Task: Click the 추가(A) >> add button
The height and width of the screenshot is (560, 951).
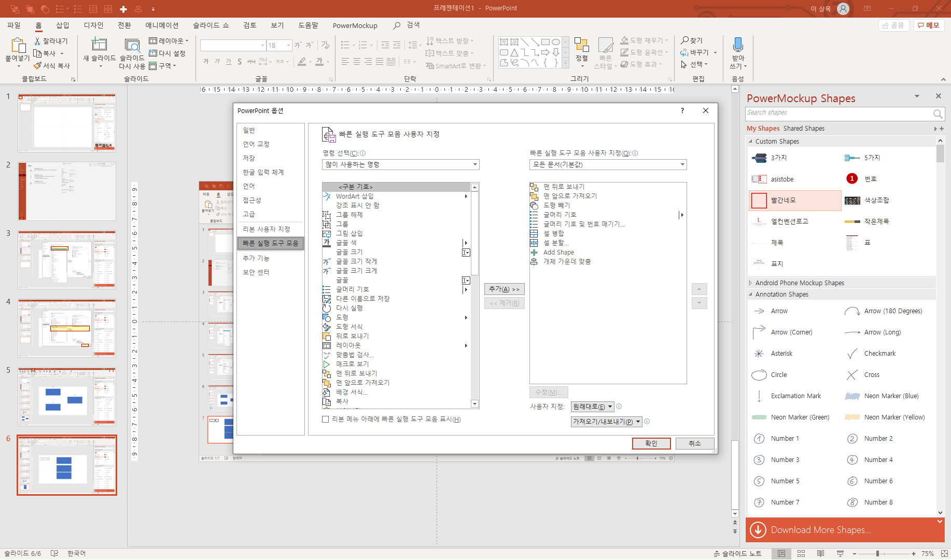Action: click(x=504, y=289)
